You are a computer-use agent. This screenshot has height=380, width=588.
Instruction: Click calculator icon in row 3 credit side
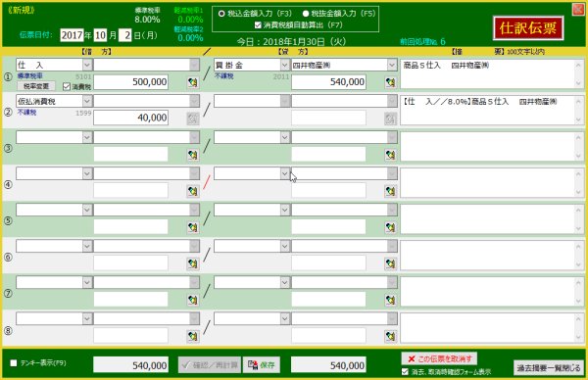390,155
